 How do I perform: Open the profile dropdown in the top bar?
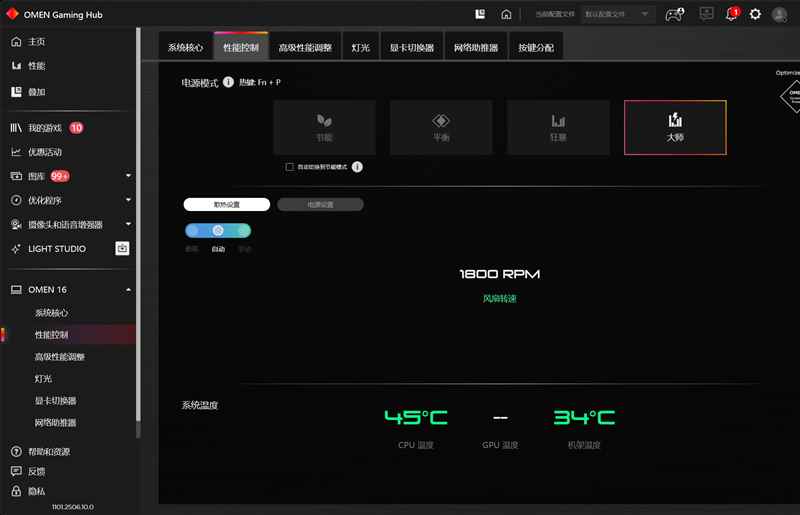[616, 14]
